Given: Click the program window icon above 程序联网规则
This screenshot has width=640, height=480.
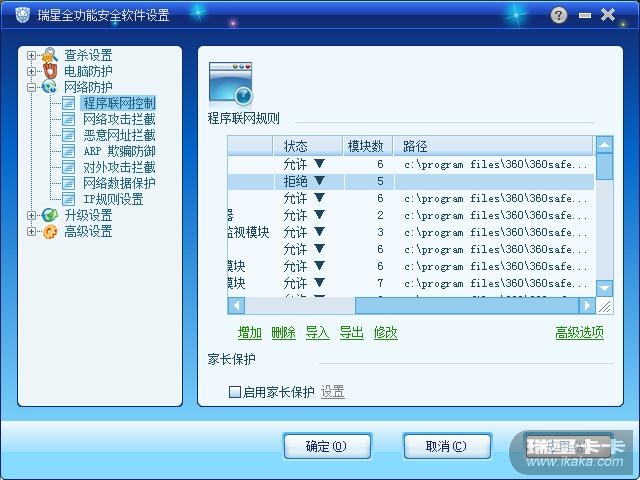Looking at the screenshot, I should (x=231, y=84).
